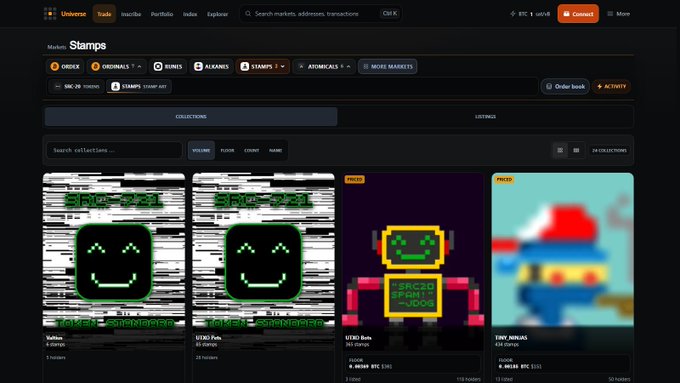Click the Priced badge on TINY_NINJAS
The height and width of the screenshot is (383, 680).
click(x=504, y=179)
